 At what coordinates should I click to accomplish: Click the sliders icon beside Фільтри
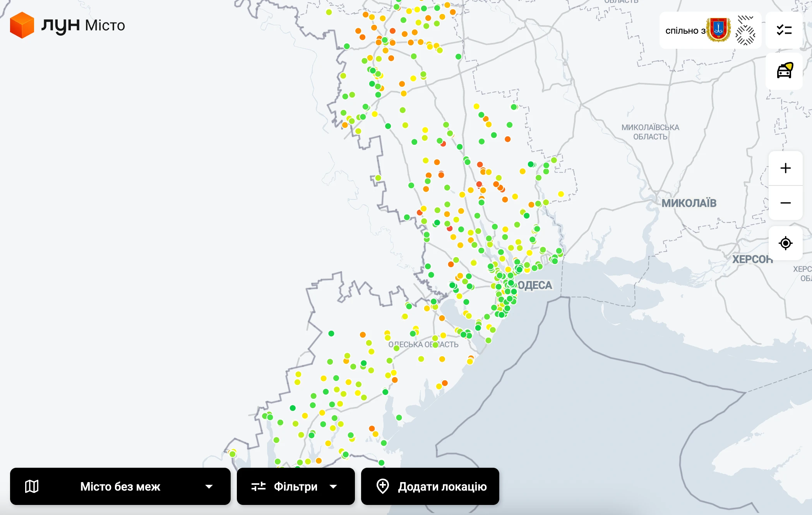(259, 486)
